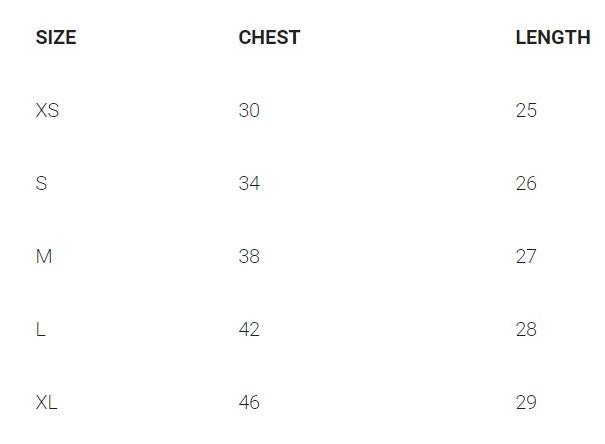Click the CHEST column header

pyautogui.click(x=269, y=38)
